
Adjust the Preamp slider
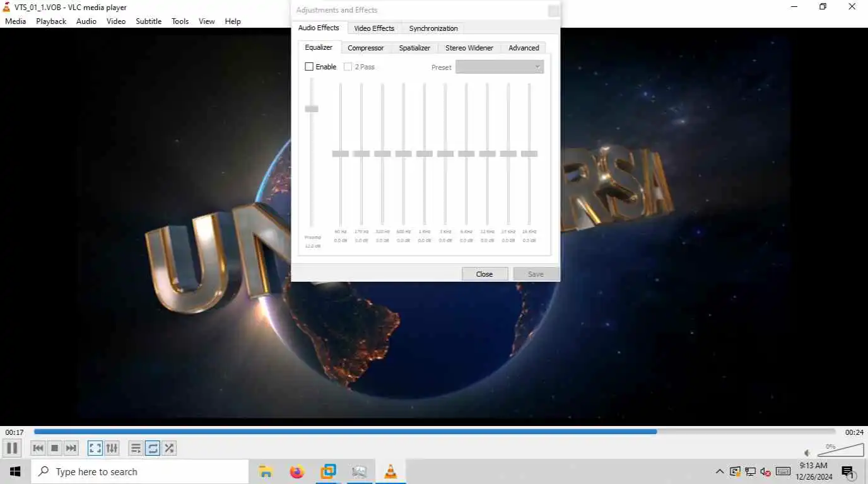coord(312,109)
